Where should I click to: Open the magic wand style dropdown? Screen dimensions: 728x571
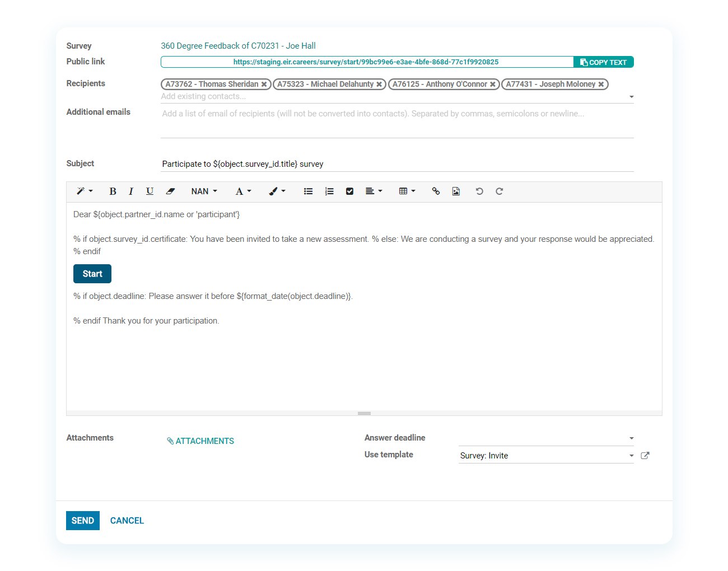pos(85,191)
